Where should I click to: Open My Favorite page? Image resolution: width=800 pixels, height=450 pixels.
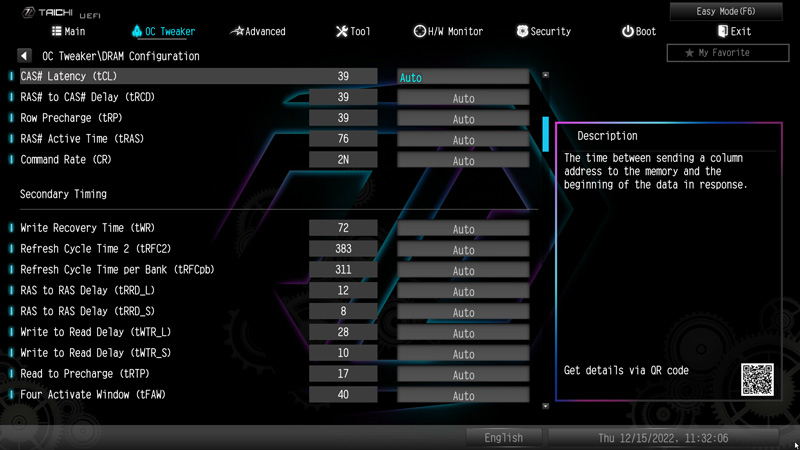coord(728,53)
